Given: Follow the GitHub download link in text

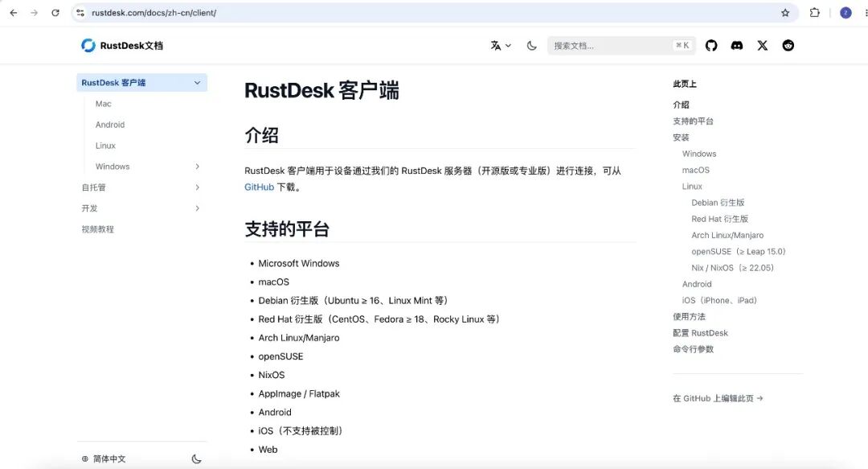Looking at the screenshot, I should (x=259, y=187).
